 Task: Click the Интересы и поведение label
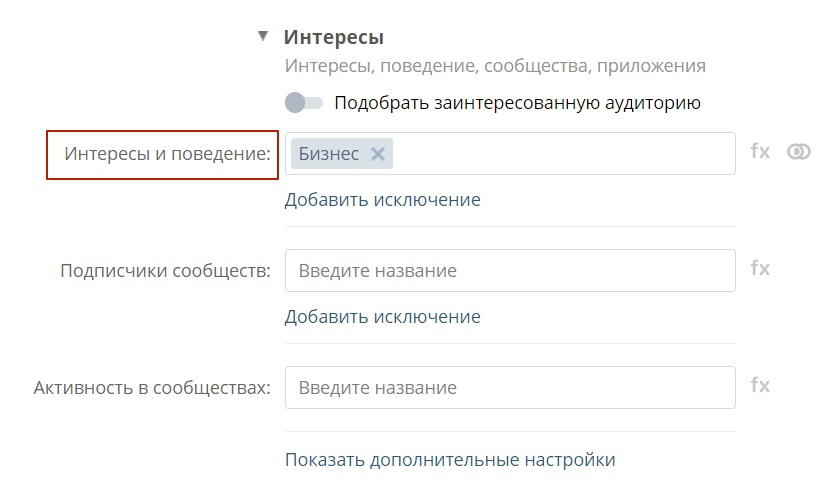point(167,154)
